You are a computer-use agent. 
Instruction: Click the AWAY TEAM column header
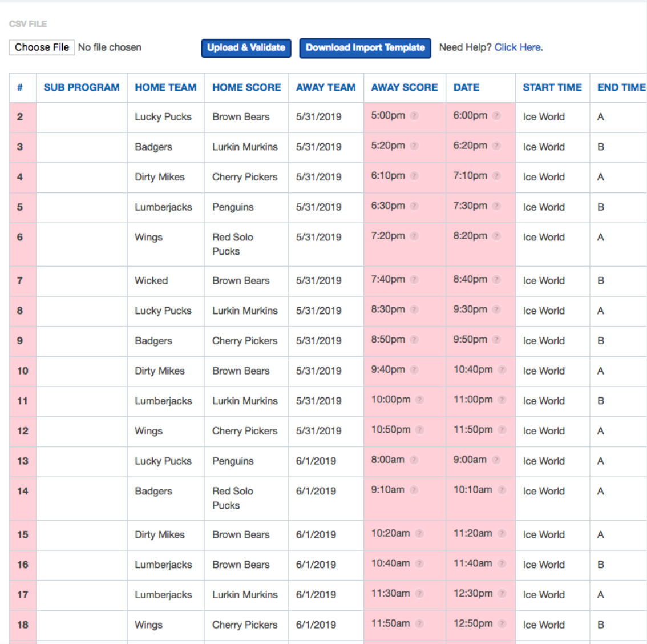point(326,87)
